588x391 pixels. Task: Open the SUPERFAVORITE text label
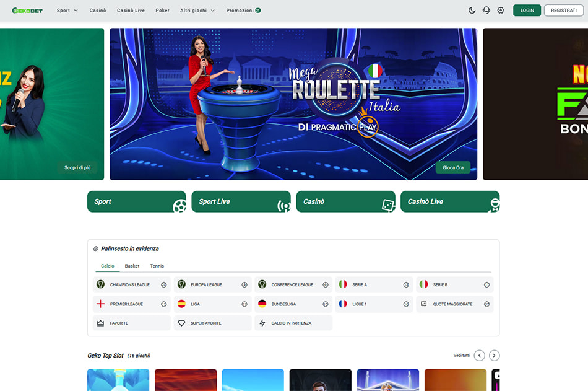point(206,323)
